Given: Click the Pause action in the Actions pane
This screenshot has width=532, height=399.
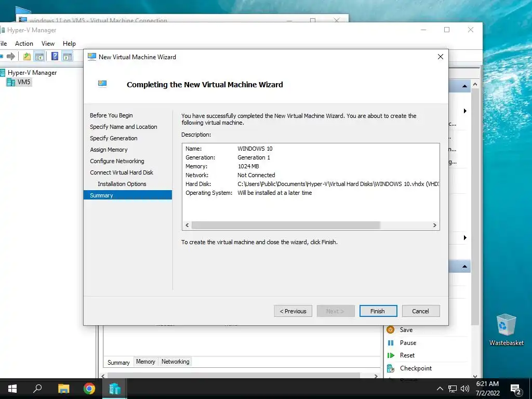Looking at the screenshot, I should 408,343.
